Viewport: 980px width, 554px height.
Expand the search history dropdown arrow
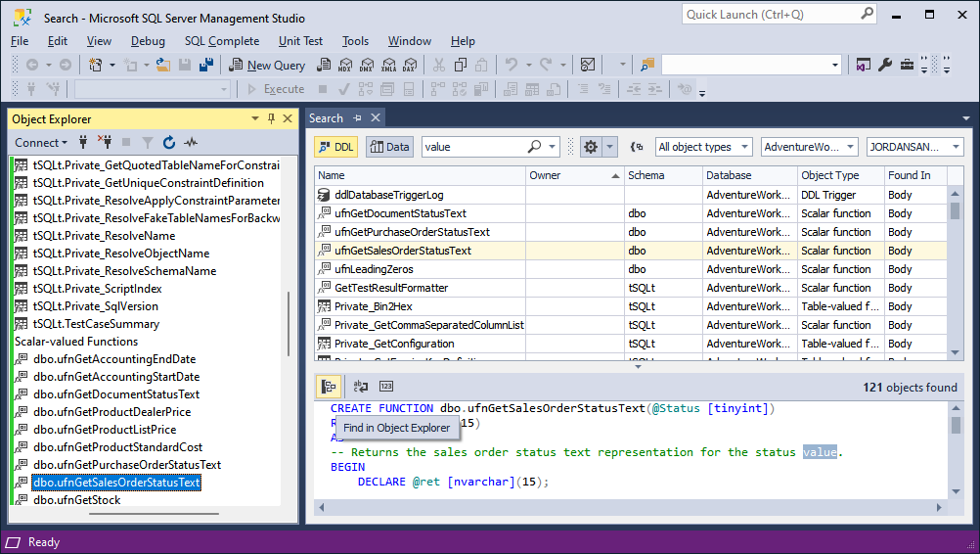coord(552,147)
